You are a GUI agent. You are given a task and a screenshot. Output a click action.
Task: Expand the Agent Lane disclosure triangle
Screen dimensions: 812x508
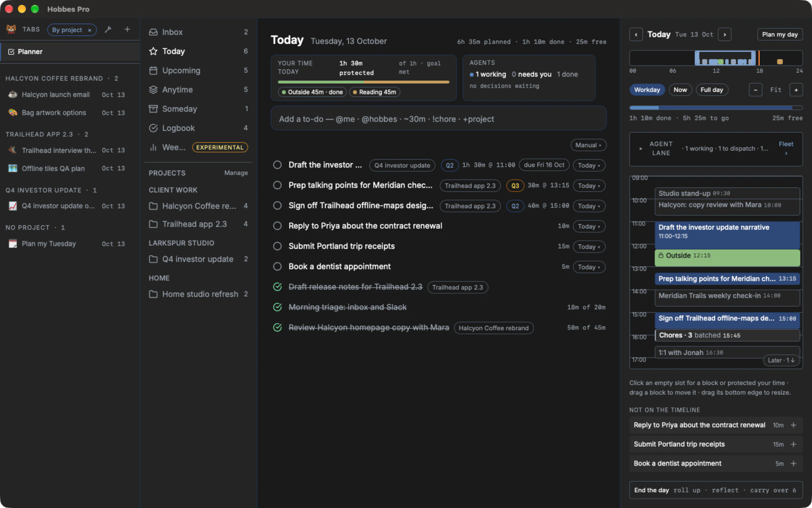[x=640, y=149]
